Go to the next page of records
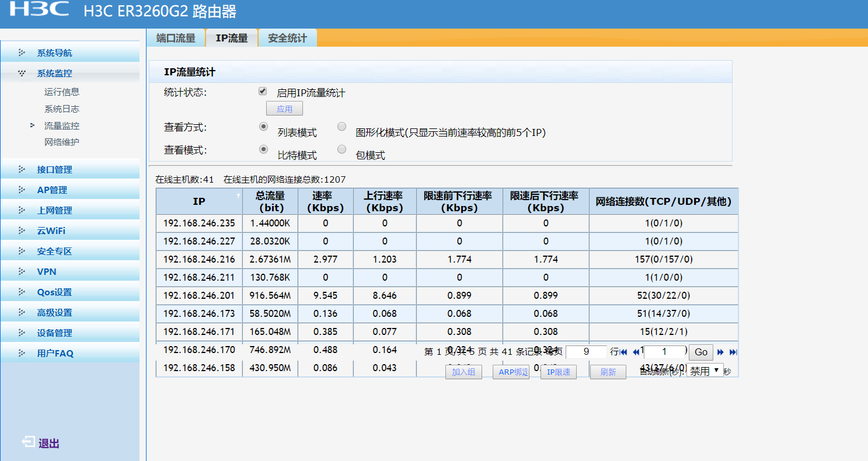This screenshot has height=461, width=868. click(x=720, y=352)
